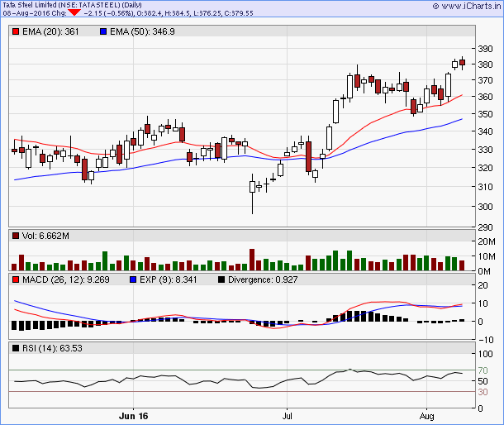Click the 370 price axis label
The height and width of the screenshot is (425, 504).
[485, 80]
